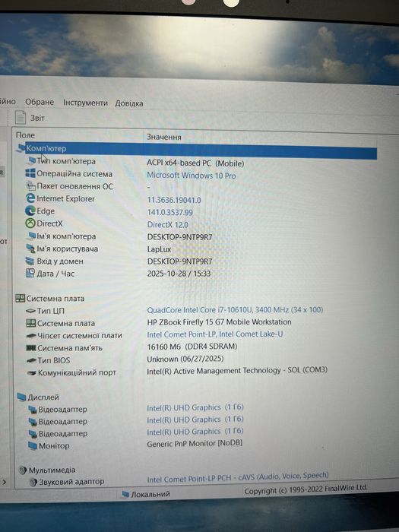The height and width of the screenshot is (532, 399).
Task: Click the Чіпсет системної плати icon
Action: [x=32, y=336]
